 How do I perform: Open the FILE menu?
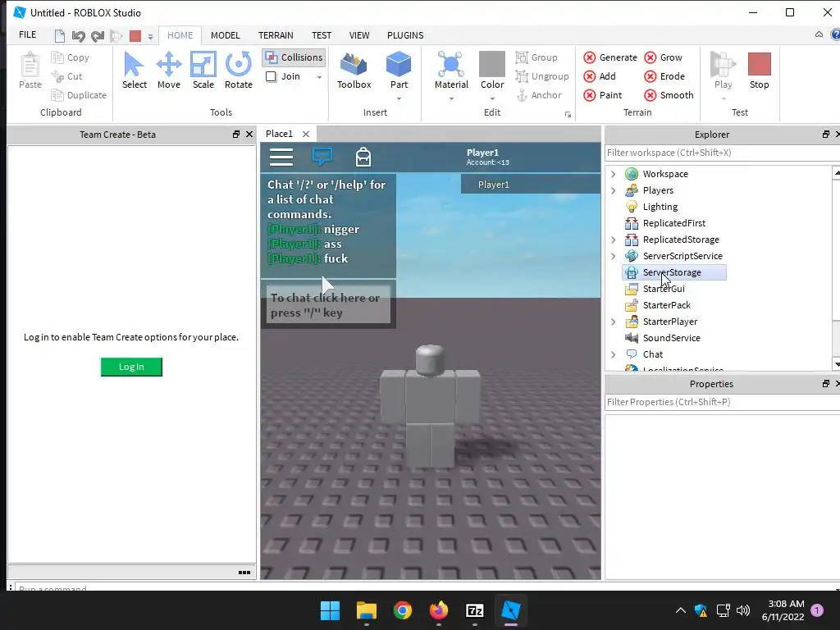point(27,34)
